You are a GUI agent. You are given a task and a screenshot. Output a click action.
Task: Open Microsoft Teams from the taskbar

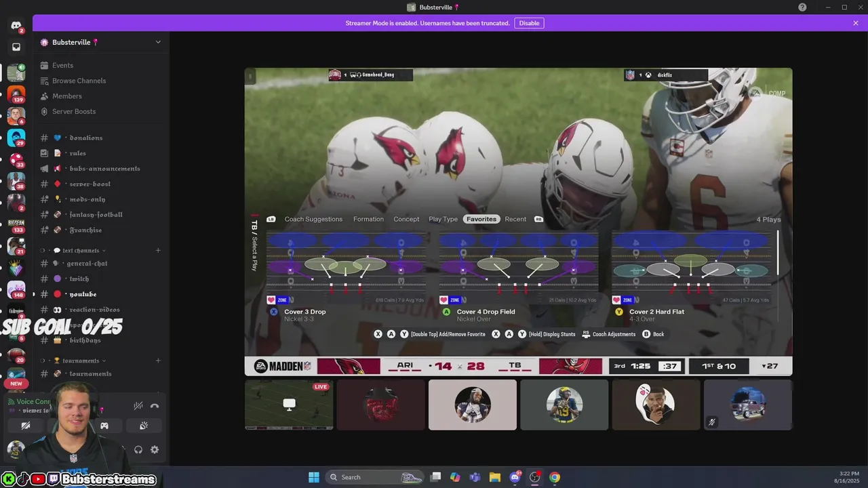475,477
